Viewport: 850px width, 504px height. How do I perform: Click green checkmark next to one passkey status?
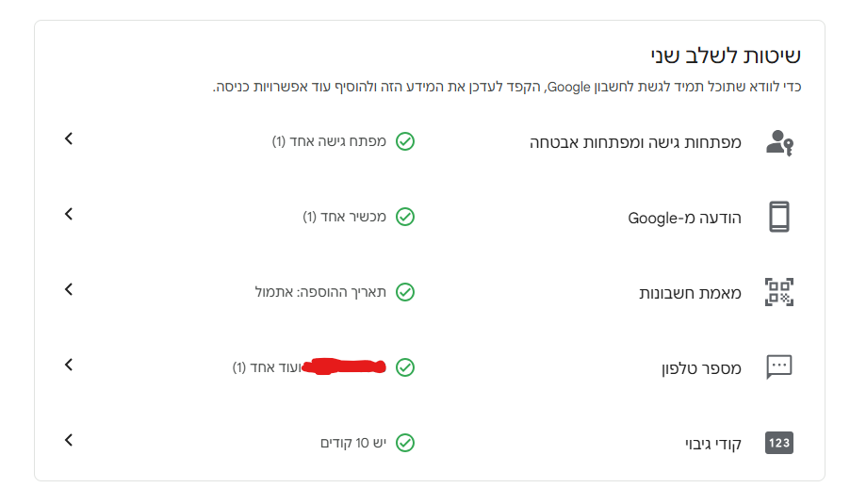[x=405, y=142]
